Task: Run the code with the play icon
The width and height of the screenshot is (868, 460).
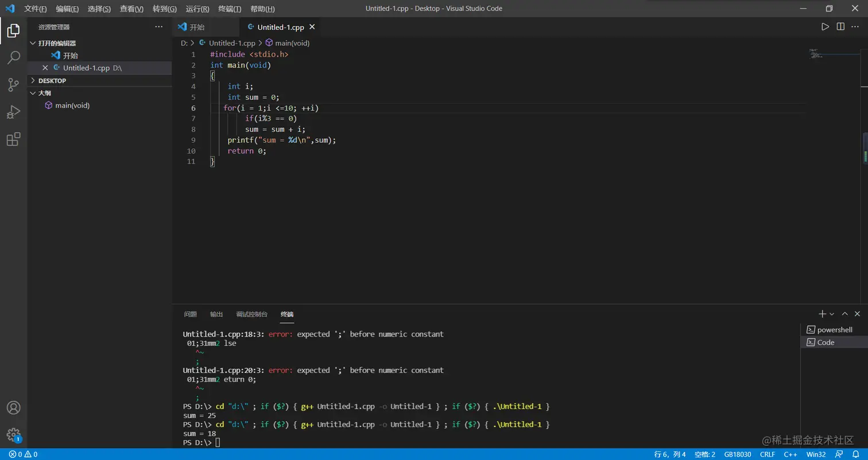Action: pyautogui.click(x=825, y=26)
